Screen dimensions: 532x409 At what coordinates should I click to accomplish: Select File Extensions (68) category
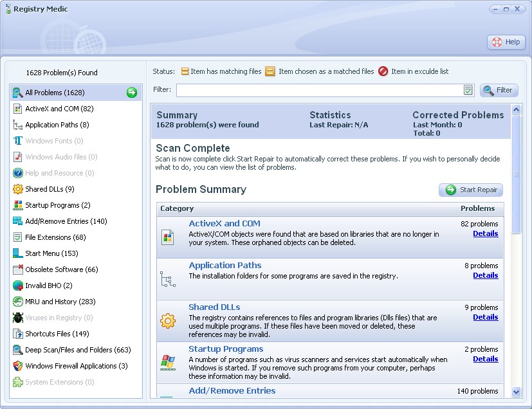click(76, 237)
